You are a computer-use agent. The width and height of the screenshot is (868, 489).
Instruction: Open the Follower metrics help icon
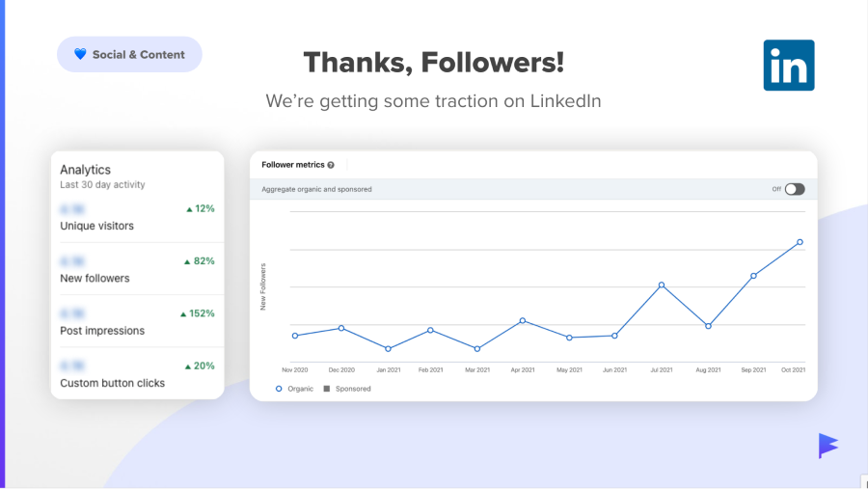[331, 165]
